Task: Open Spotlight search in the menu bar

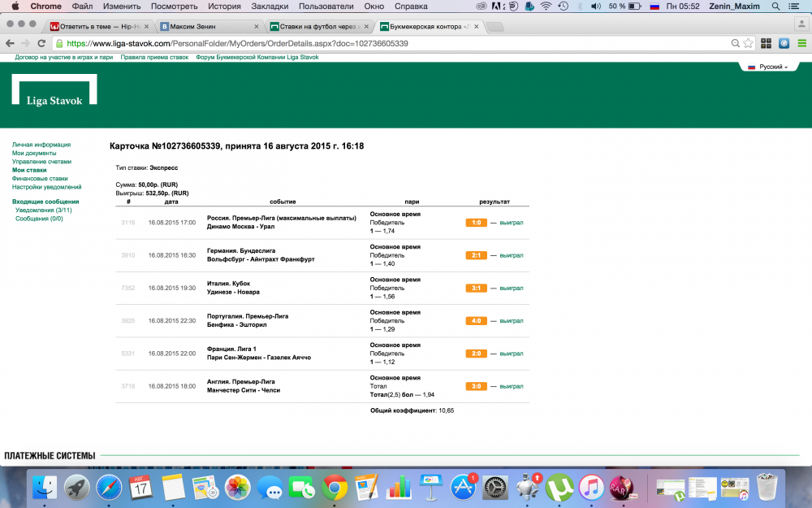Action: click(x=775, y=7)
